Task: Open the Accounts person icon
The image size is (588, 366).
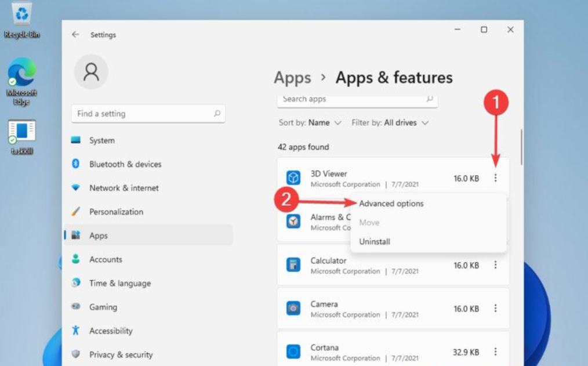Action: click(x=76, y=259)
